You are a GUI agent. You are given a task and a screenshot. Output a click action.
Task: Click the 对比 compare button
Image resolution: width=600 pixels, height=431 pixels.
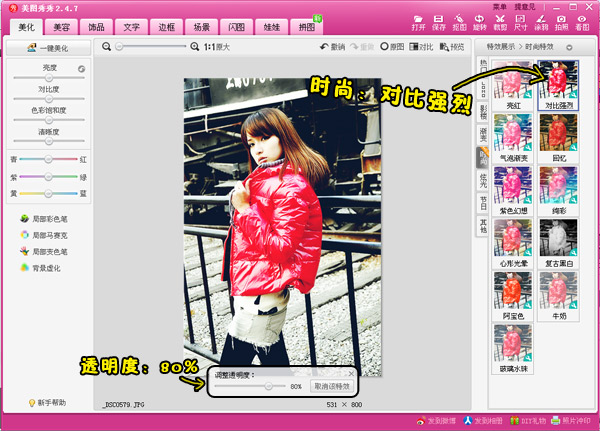(x=421, y=47)
